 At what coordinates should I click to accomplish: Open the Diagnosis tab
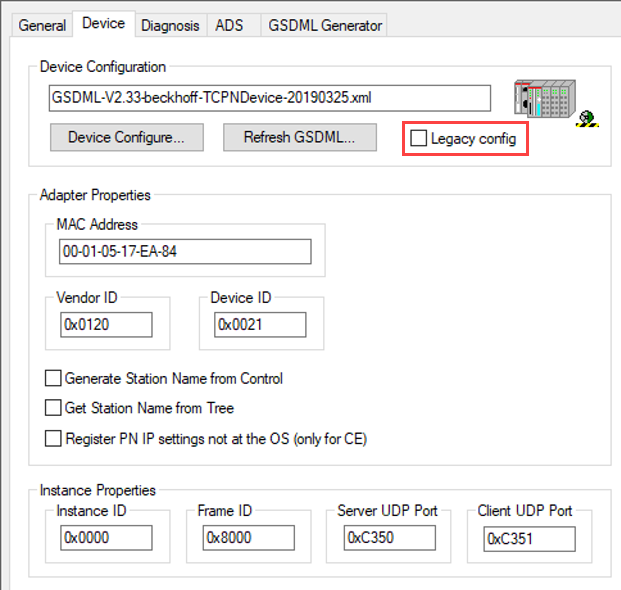(x=170, y=26)
